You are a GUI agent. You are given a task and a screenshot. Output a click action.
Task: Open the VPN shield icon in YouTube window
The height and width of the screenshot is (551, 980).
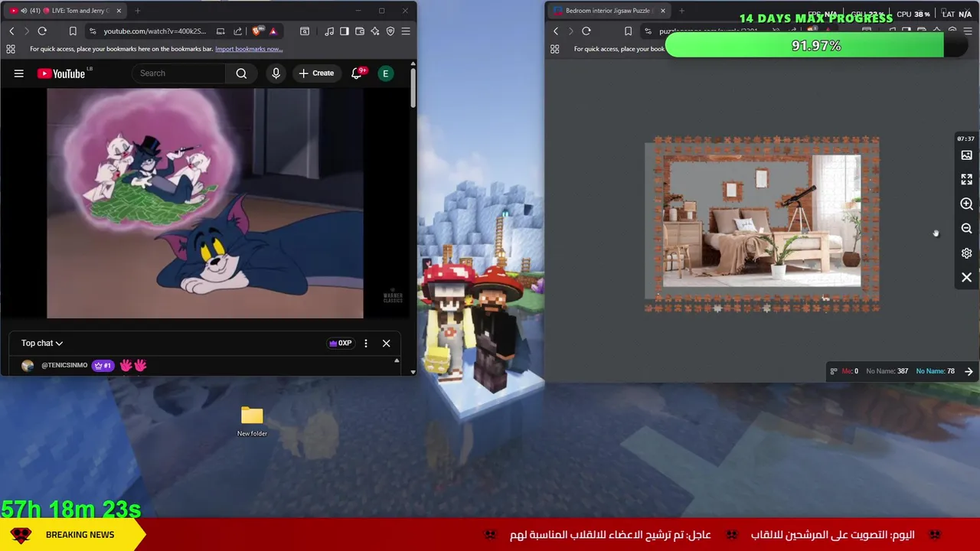point(390,31)
